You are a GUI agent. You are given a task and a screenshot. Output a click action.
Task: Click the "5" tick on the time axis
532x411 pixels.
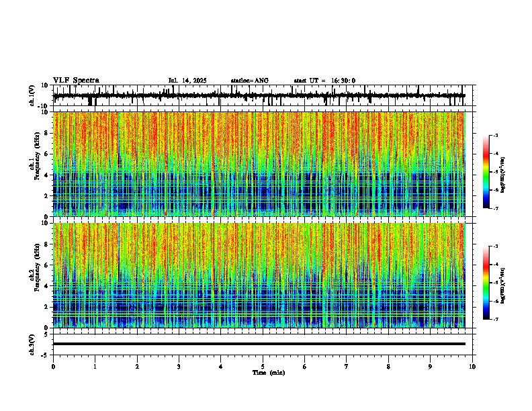263,367
